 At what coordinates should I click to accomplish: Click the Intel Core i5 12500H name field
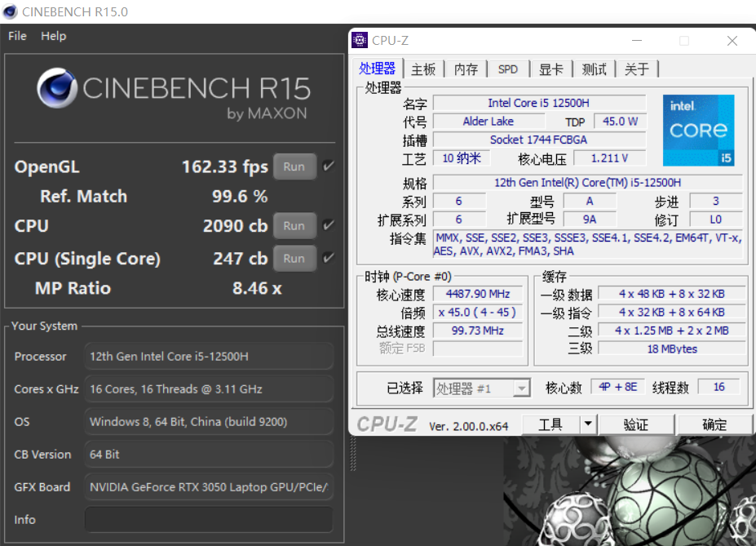coord(539,103)
